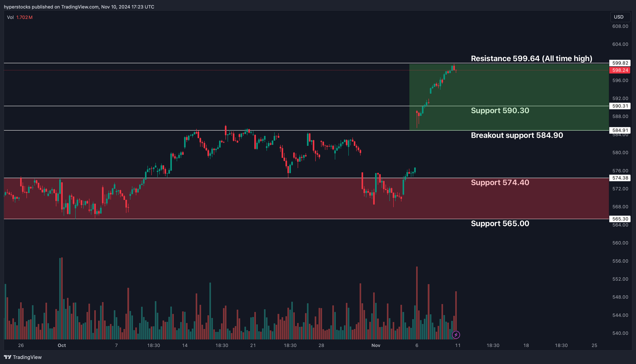Click the 584.91 price axis tag
This screenshot has width=636, height=364.
pos(620,130)
